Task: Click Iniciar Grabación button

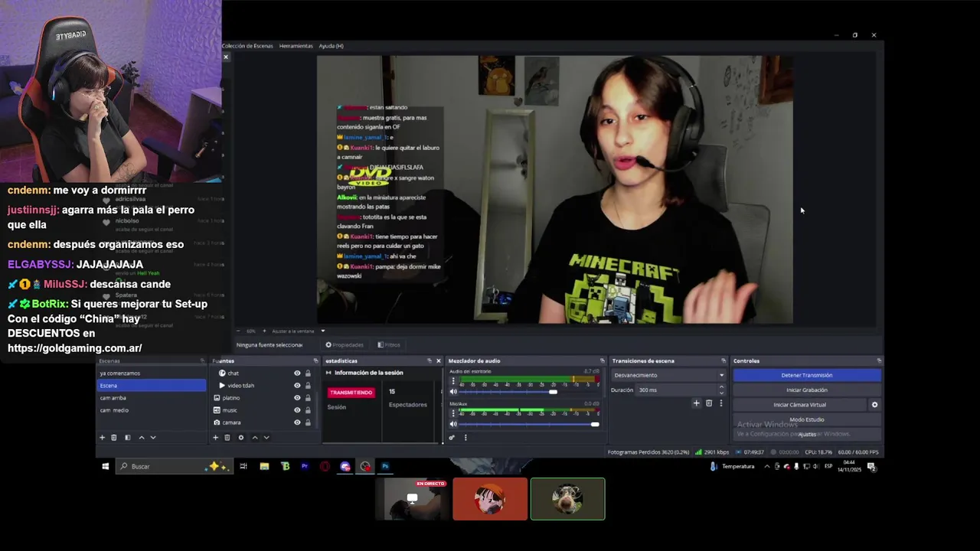Action: click(807, 390)
